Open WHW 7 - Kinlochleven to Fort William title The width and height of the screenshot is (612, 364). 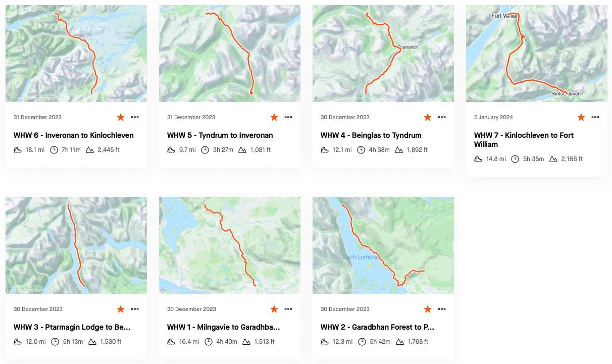pyautogui.click(x=524, y=140)
